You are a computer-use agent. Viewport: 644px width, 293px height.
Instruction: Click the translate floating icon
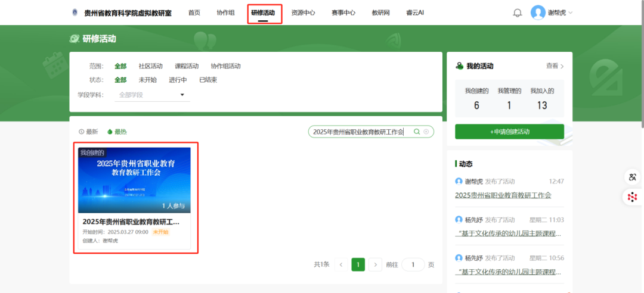coord(632,177)
